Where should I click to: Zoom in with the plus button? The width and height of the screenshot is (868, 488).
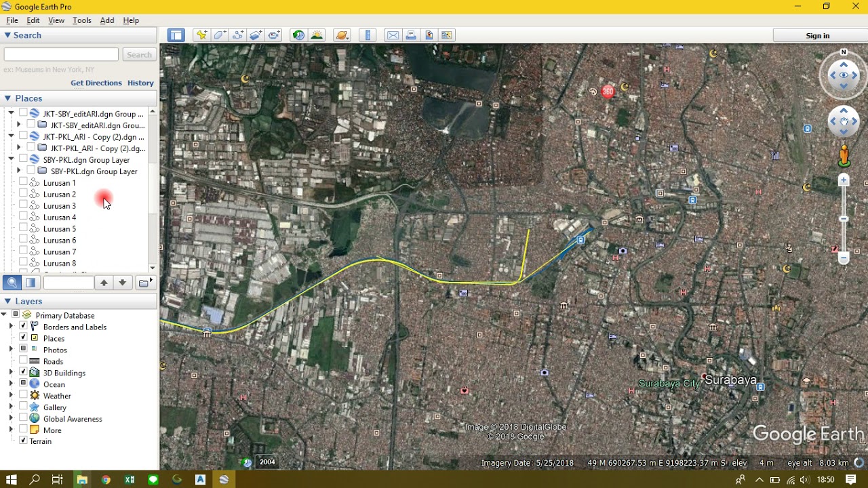point(844,180)
